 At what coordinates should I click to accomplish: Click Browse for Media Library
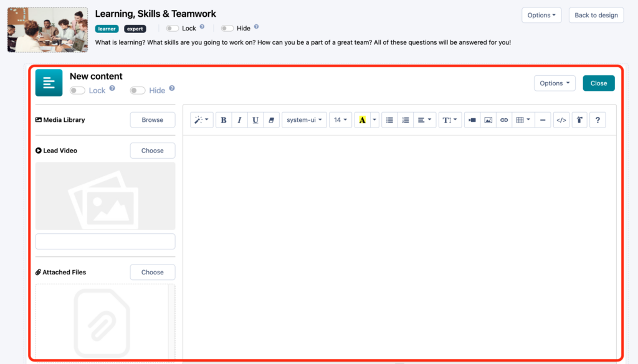point(153,120)
